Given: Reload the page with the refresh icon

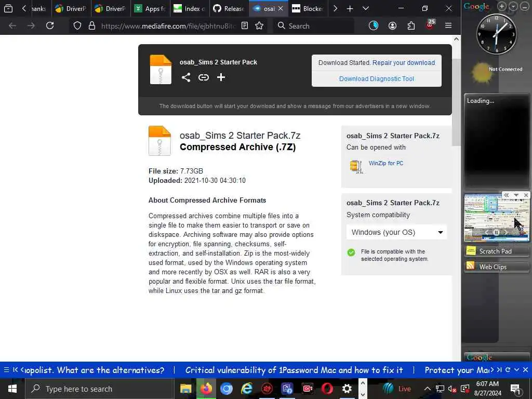Looking at the screenshot, I should [50, 25].
